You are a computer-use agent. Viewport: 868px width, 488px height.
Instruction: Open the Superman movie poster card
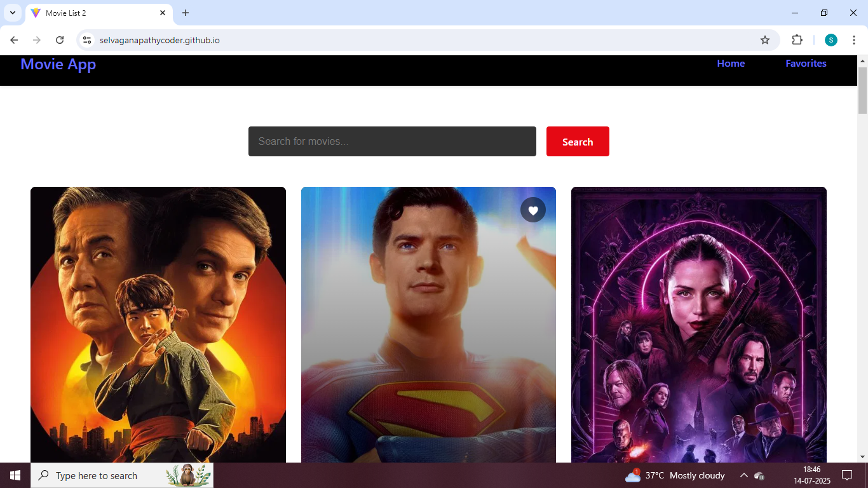tap(428, 325)
